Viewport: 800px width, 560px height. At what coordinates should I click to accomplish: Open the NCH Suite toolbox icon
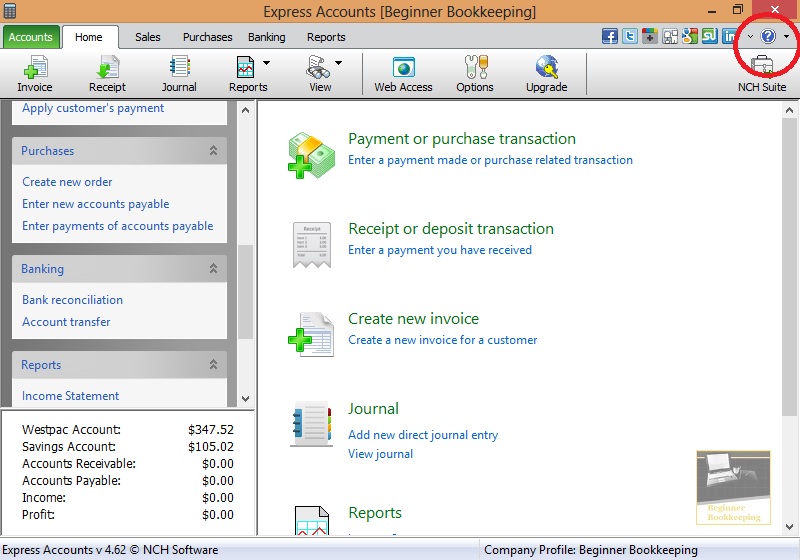[x=762, y=67]
